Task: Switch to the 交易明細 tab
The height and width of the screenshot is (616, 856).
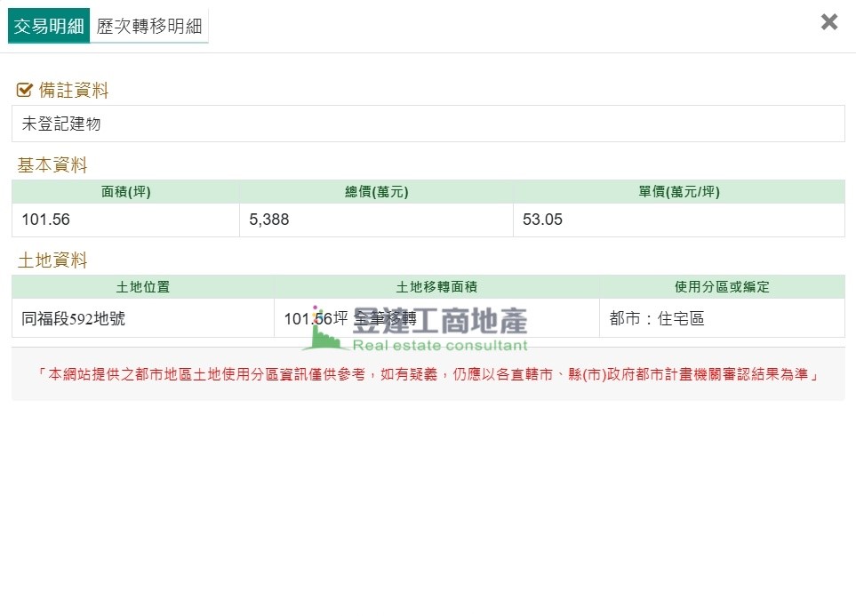Action: (x=49, y=27)
